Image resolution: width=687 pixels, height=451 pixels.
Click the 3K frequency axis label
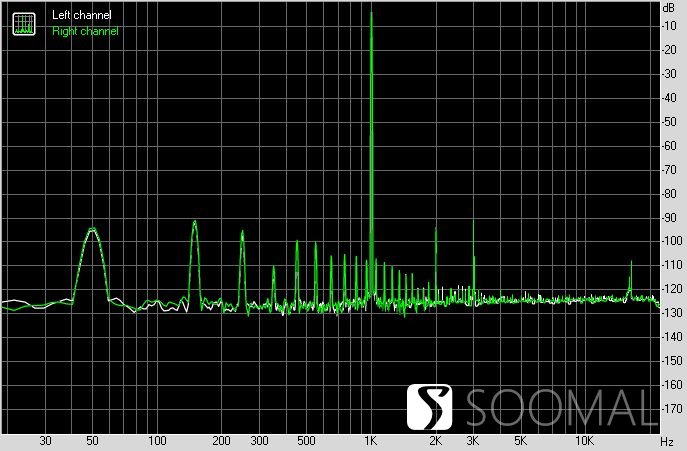[473, 440]
